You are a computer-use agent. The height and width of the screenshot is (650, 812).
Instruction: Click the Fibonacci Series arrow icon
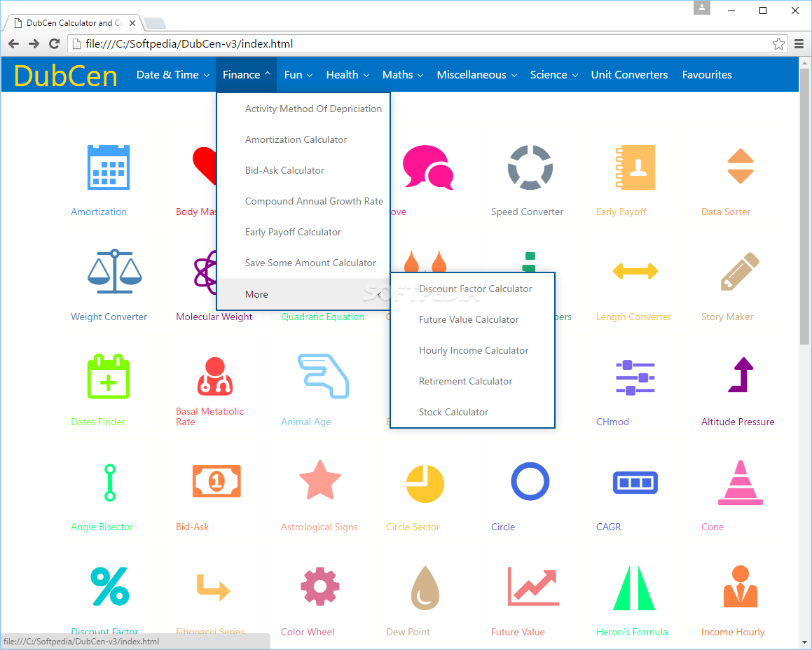click(214, 588)
